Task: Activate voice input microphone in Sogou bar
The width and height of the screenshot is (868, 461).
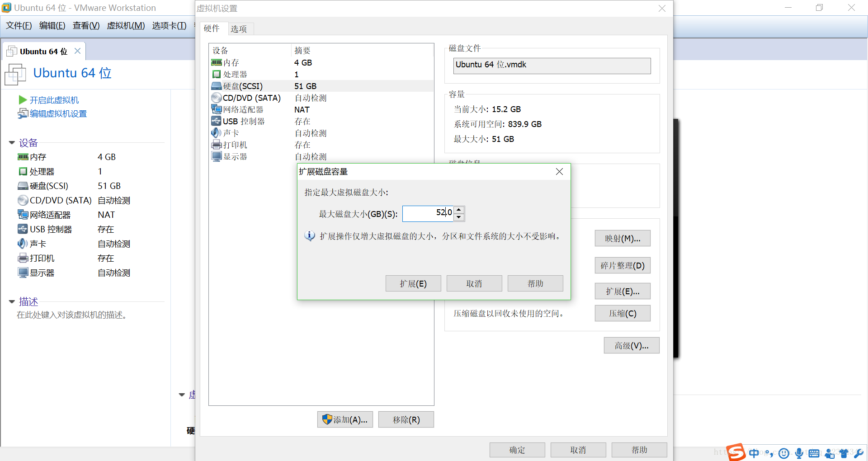Action: coord(799,453)
